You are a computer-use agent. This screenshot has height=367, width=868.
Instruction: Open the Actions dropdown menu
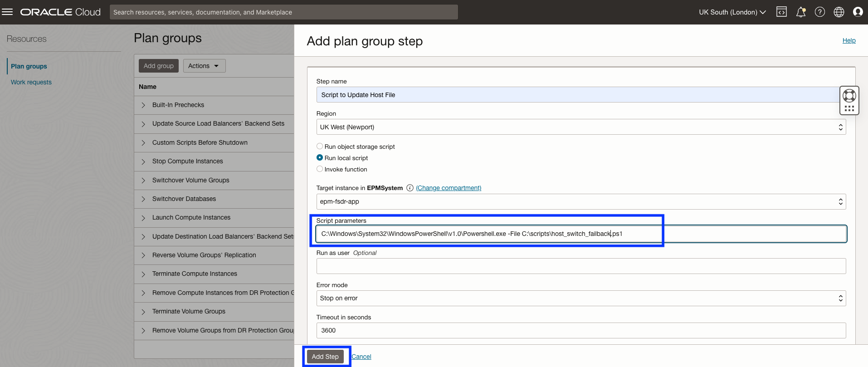pyautogui.click(x=204, y=66)
